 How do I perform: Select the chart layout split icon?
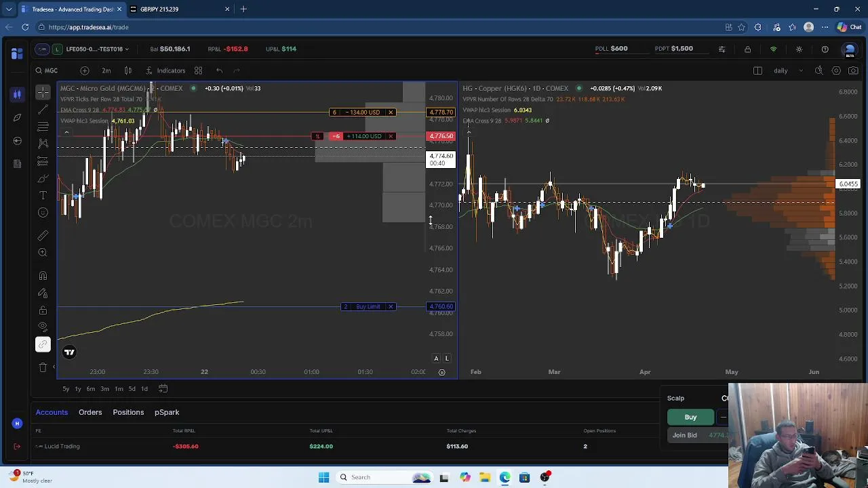pos(757,70)
